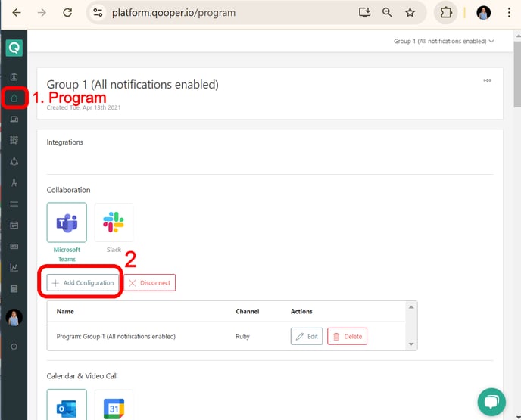The image size is (521, 420).
Task: Open the analytics chart icon in sidebar
Action: 14,267
